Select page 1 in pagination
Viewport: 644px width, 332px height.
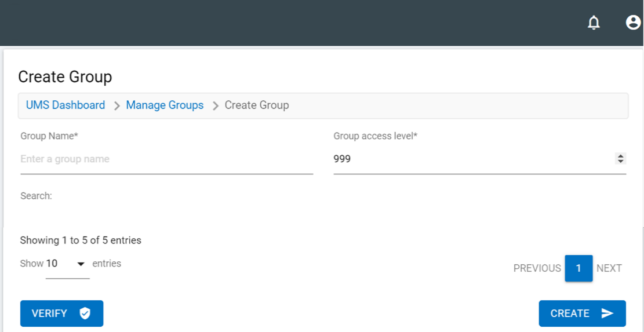(x=578, y=268)
